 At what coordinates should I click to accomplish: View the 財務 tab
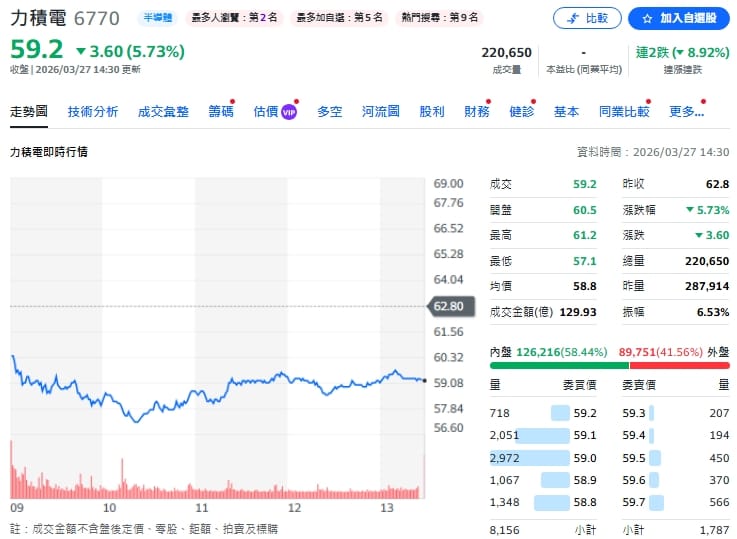[476, 112]
